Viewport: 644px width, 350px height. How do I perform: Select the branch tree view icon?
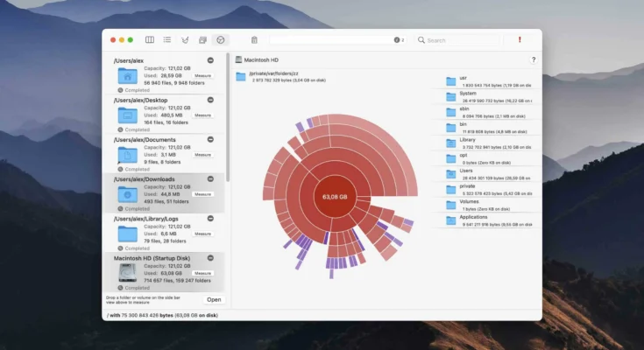tap(185, 39)
